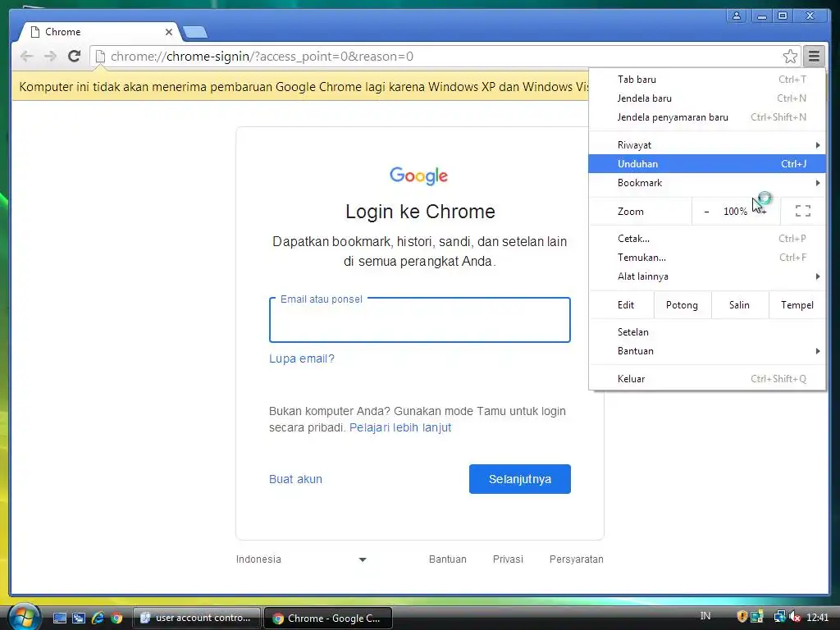Select Tab baru menu item
This screenshot has width=840, height=630.
tap(707, 80)
